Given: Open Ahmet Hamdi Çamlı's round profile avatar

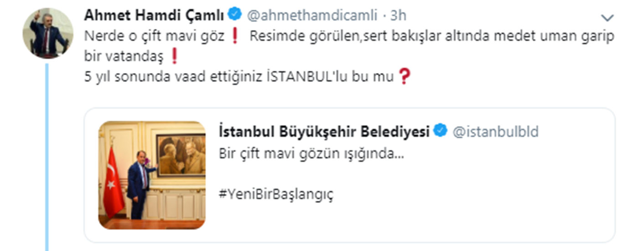Looking at the screenshot, I should [48, 33].
